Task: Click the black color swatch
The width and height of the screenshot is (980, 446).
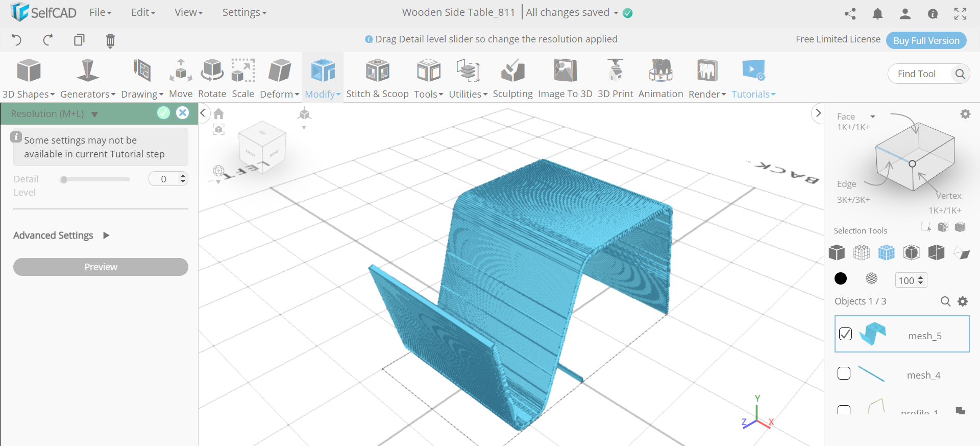Action: [841, 278]
